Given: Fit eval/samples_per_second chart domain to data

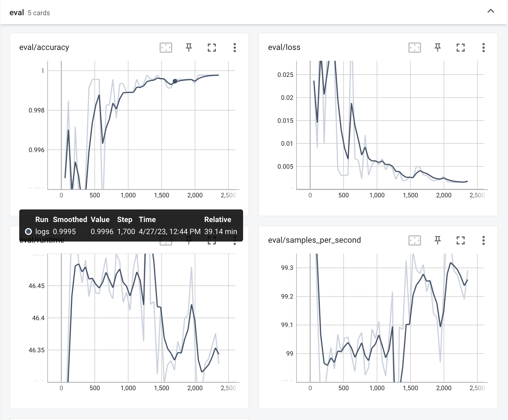Looking at the screenshot, I should (x=415, y=240).
